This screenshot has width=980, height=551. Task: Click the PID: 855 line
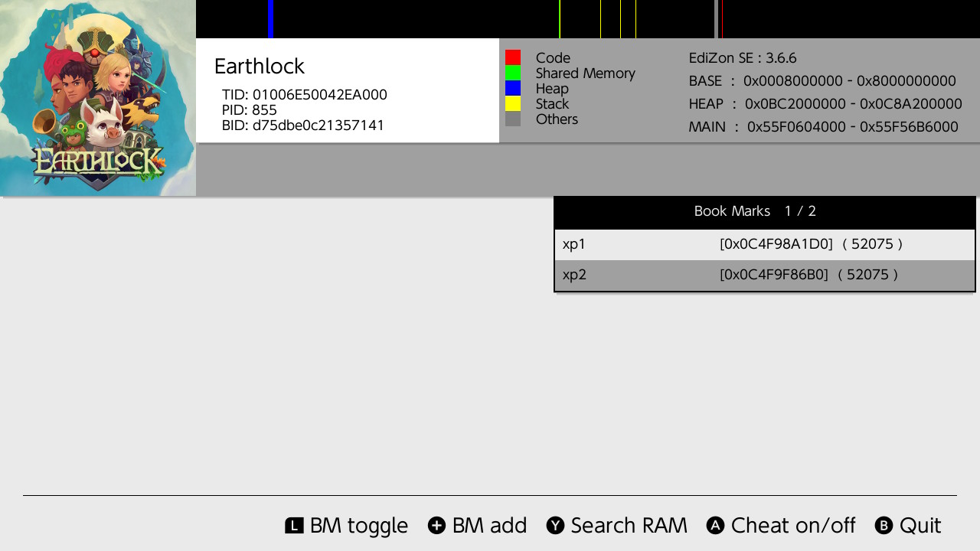pos(250,110)
